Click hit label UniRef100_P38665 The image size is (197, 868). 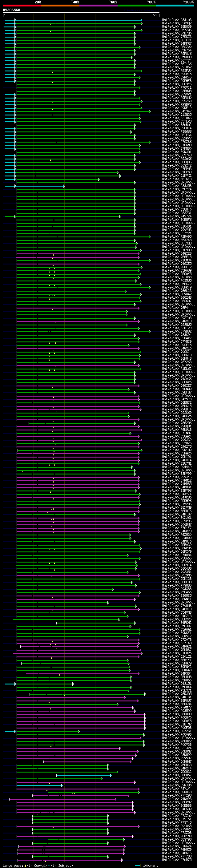(177, 558)
